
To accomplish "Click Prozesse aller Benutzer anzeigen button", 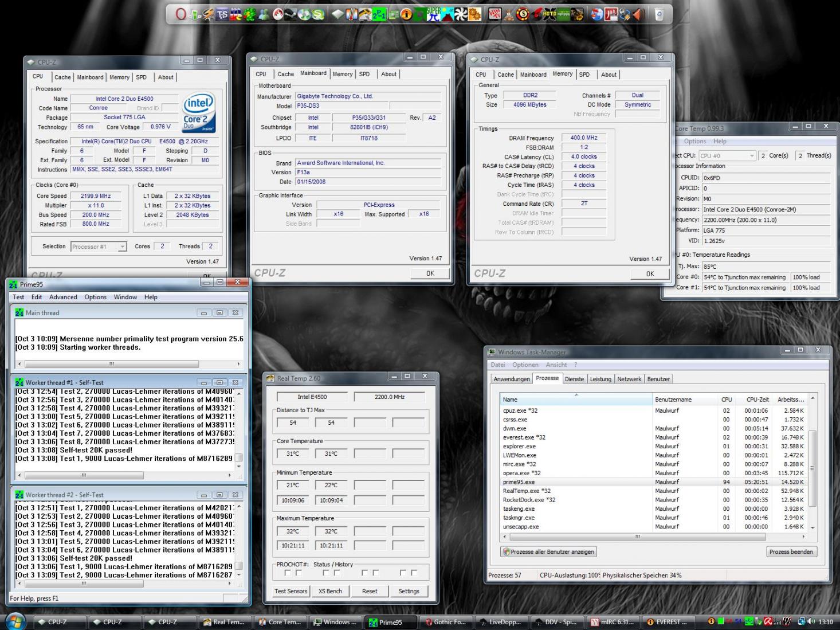I will coord(548,551).
